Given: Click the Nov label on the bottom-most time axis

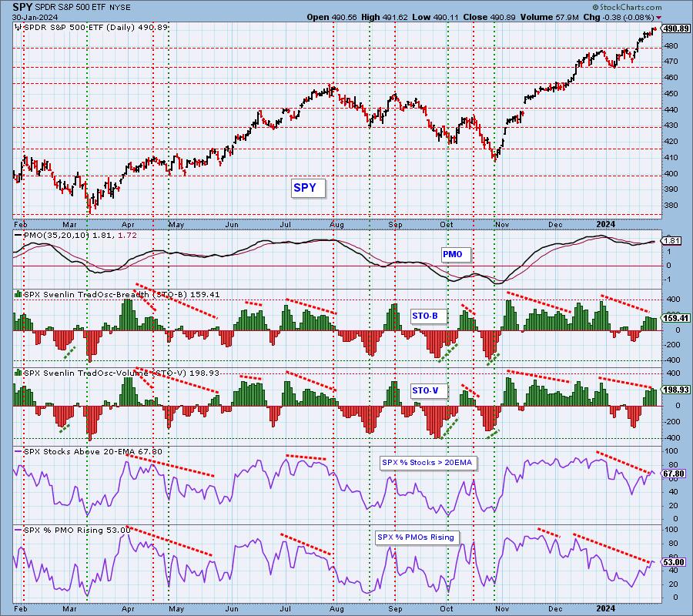Looking at the screenshot, I should 502,608.
